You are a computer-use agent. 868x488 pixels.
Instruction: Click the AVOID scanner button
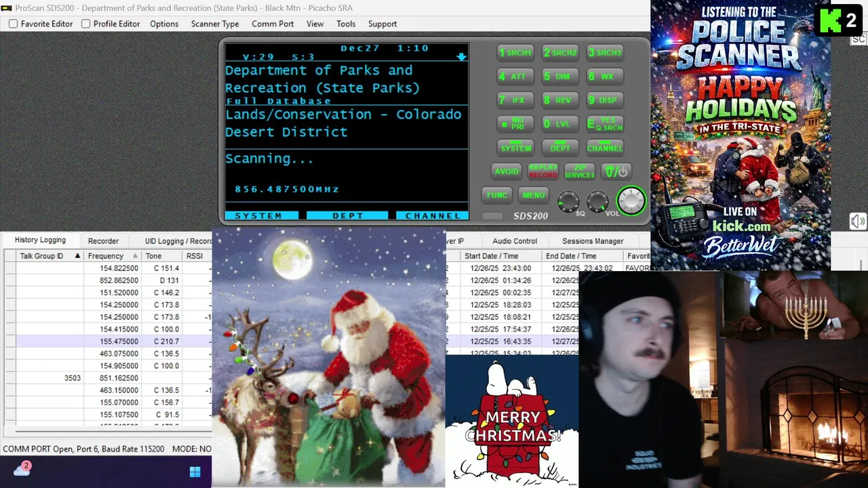(507, 171)
